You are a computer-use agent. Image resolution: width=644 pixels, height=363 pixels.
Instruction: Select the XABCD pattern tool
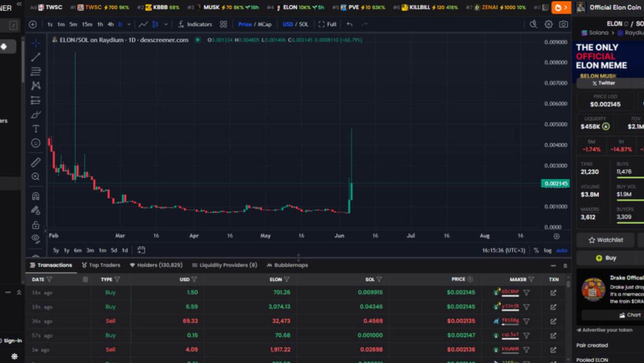coord(35,85)
